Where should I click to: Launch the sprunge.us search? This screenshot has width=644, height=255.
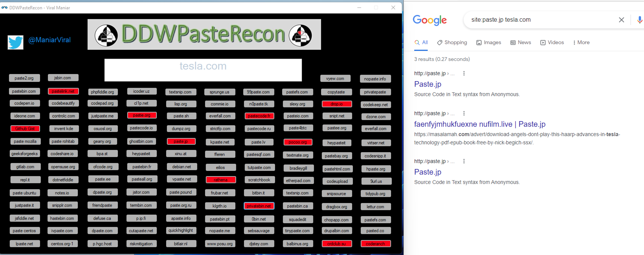click(x=219, y=92)
